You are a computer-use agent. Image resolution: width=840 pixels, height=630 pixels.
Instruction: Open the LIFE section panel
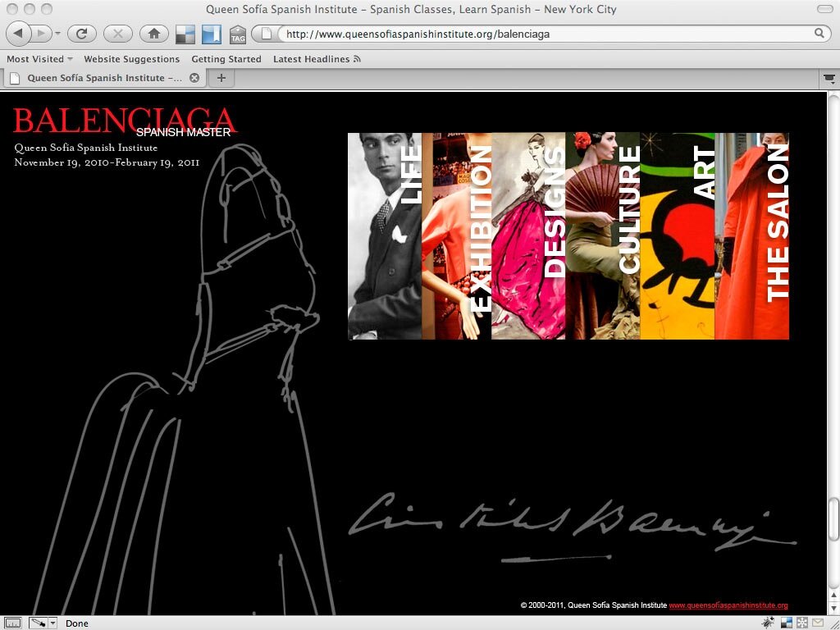[x=385, y=235]
